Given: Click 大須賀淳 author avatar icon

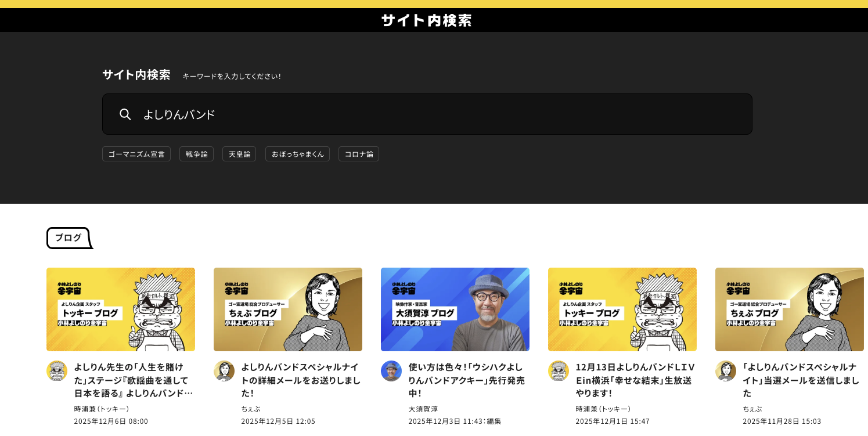Looking at the screenshot, I should point(391,371).
